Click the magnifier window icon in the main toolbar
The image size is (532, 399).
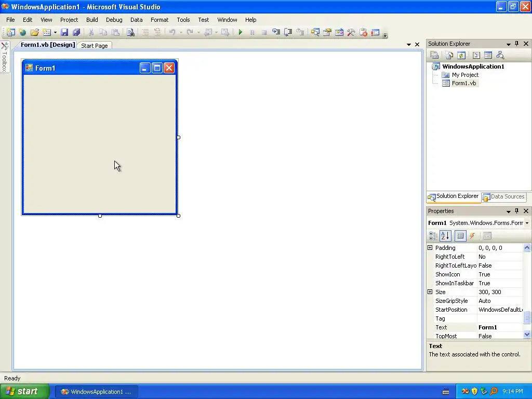coord(315,32)
